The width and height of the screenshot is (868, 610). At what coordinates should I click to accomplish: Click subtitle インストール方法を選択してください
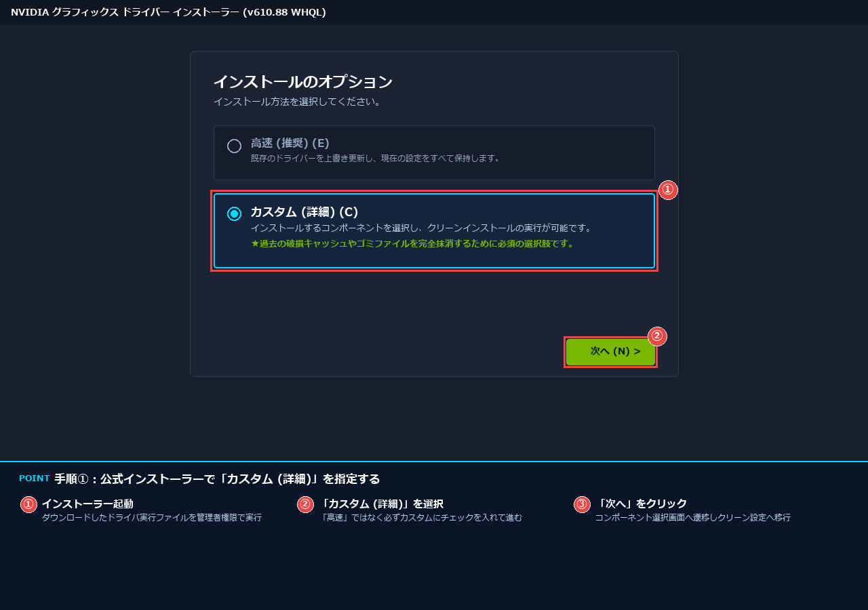point(298,102)
